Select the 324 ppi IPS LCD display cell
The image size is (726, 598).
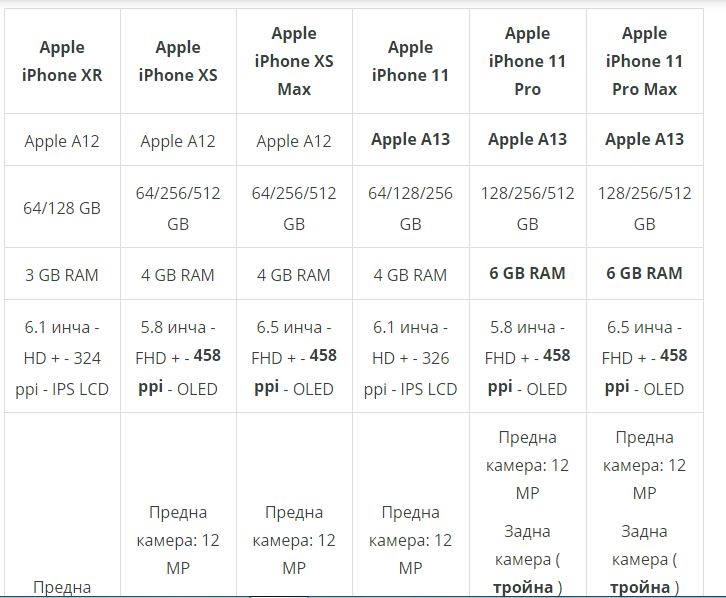[62, 357]
